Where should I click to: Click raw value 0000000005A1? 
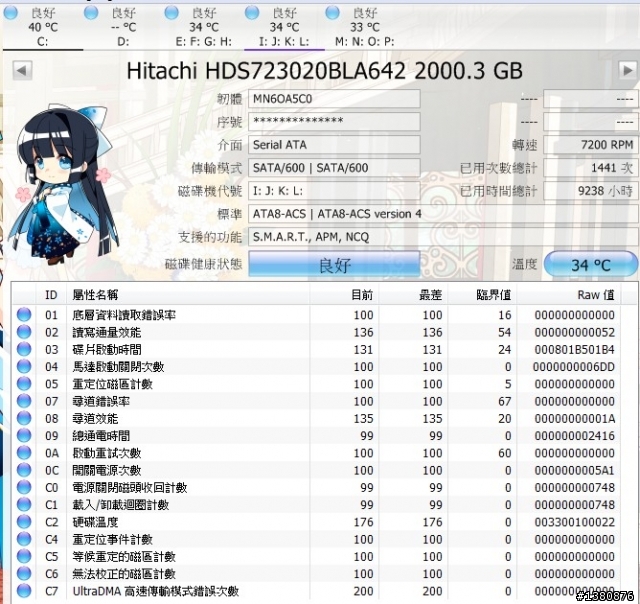[574, 471]
